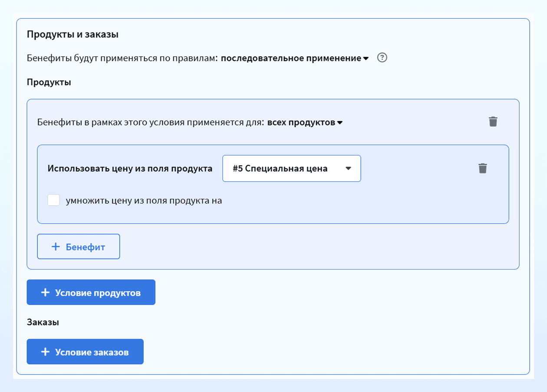The height and width of the screenshot is (392, 547).
Task: Click the small arrow after последовательное применение
Action: click(x=366, y=59)
